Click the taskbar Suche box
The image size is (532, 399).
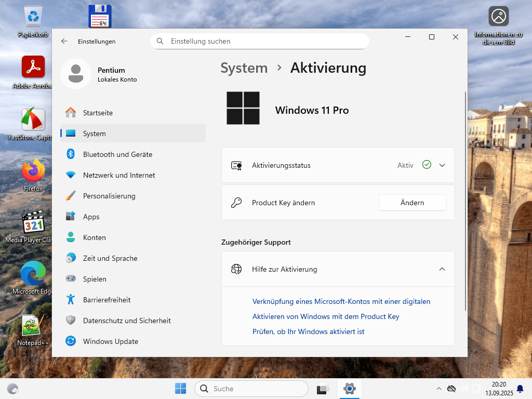[x=251, y=389]
